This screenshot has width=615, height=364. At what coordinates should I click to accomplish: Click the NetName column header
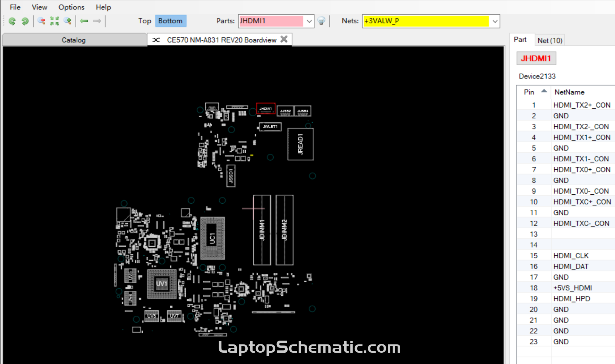[569, 92]
